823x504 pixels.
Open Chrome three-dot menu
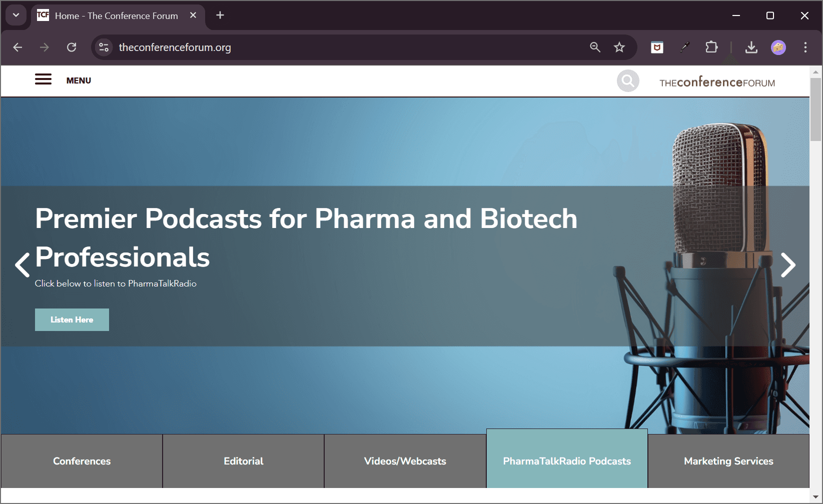(x=805, y=47)
